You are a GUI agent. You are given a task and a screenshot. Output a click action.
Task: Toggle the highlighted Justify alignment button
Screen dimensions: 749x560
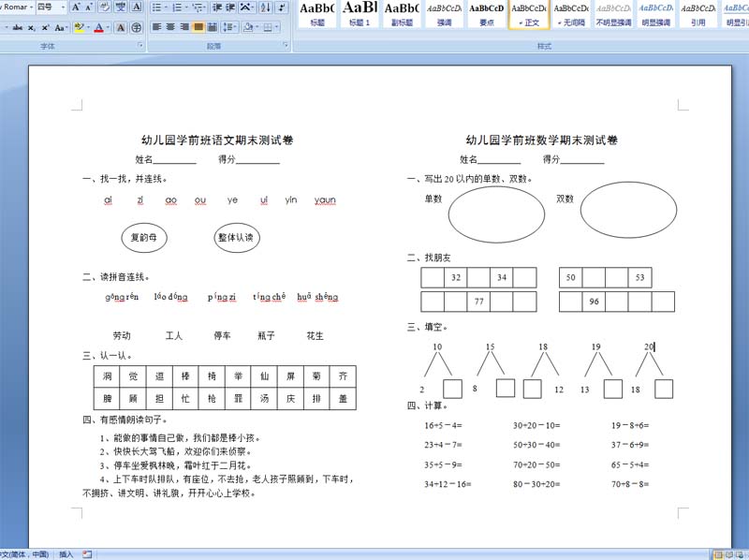(198, 27)
